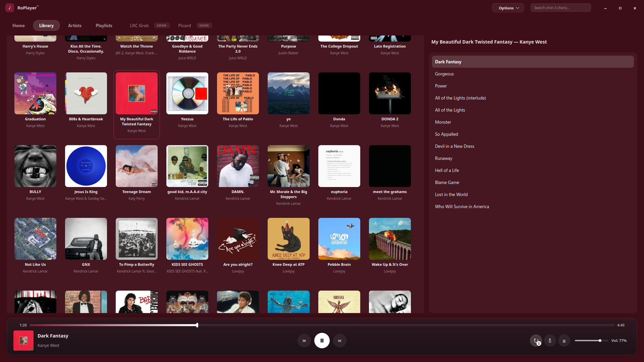
Task: Open the Pebble Brain album
Action: 339,239
